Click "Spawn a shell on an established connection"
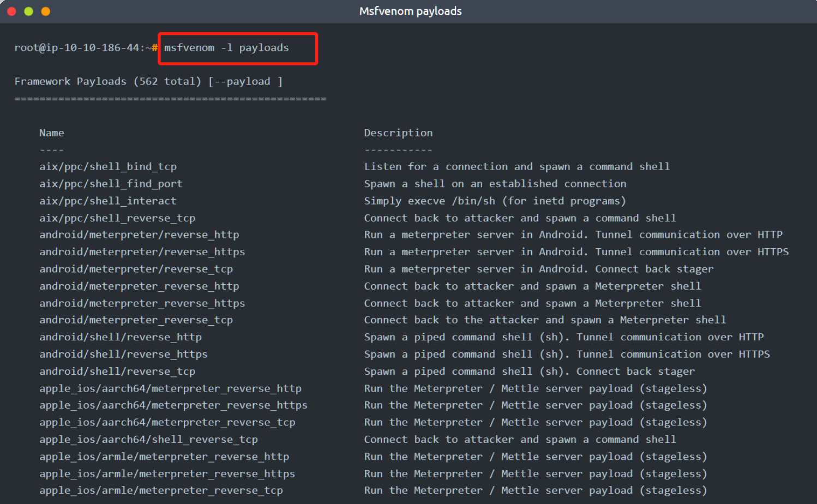The width and height of the screenshot is (817, 504). pos(495,184)
